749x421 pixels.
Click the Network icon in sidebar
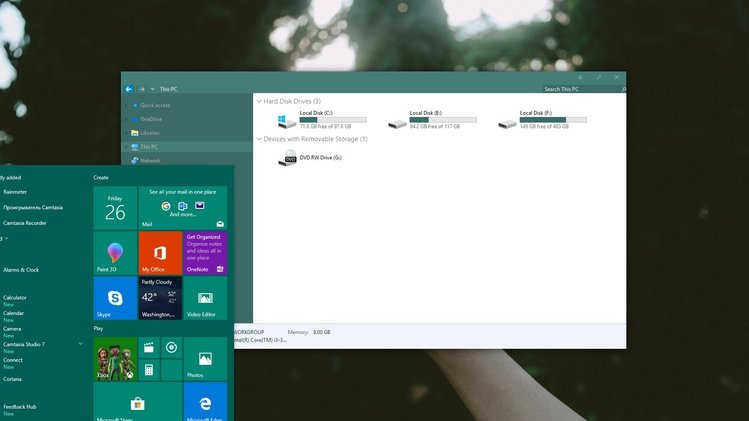pyautogui.click(x=135, y=161)
